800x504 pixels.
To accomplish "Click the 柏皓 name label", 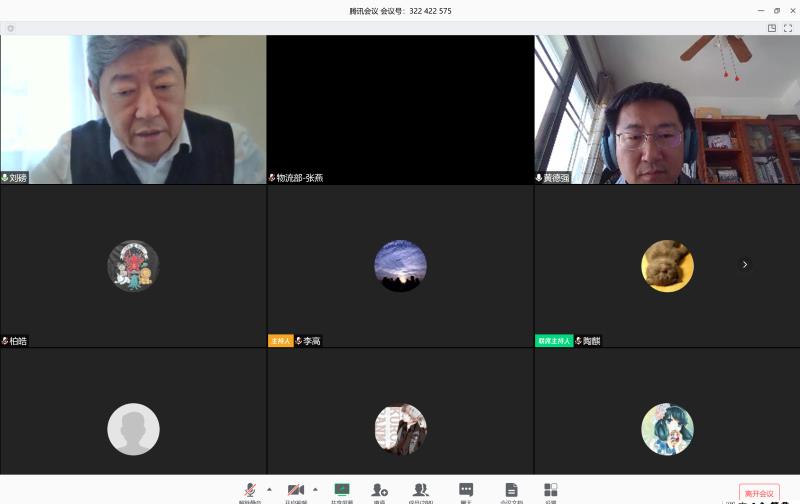I will click(18, 341).
